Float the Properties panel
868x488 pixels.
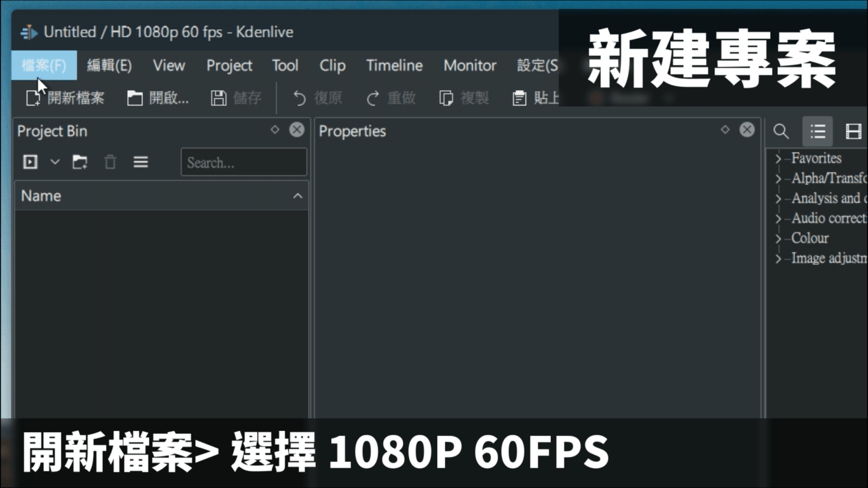725,130
